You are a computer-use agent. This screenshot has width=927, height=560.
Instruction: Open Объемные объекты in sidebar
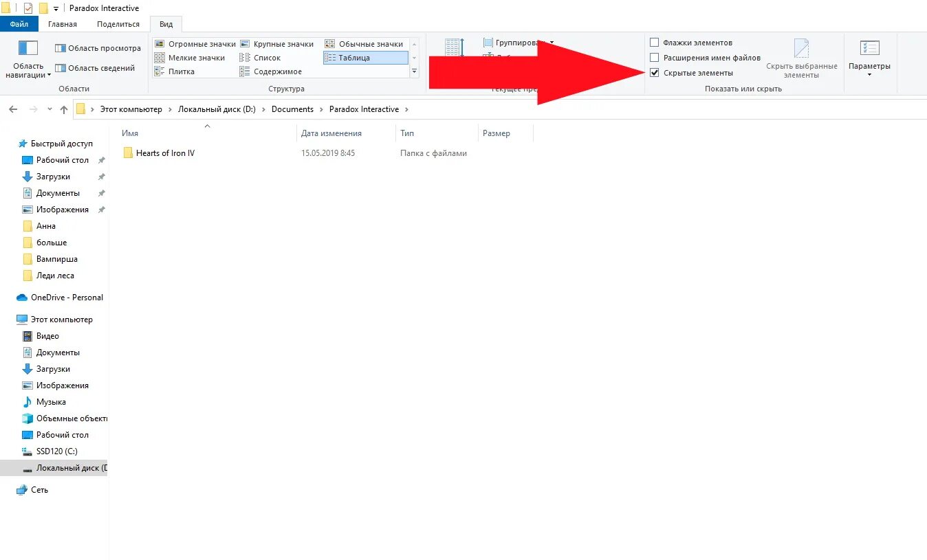(65, 418)
